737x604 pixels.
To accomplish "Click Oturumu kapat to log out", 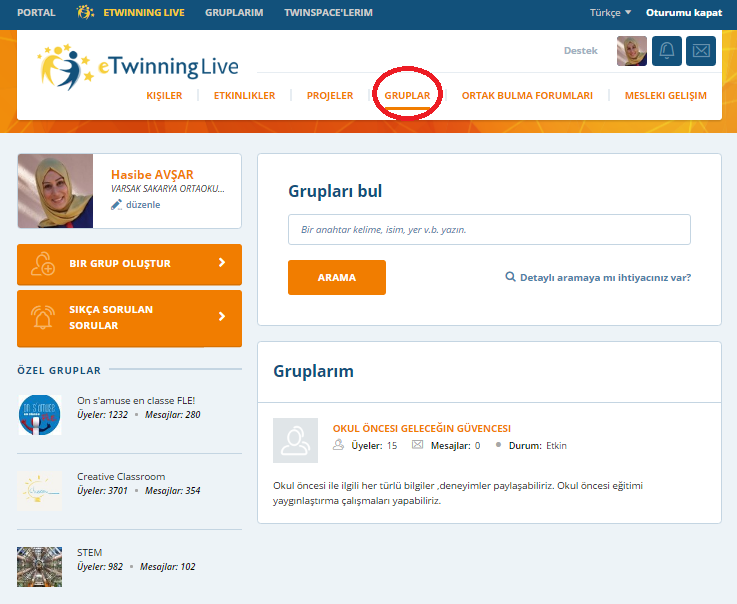I will point(684,13).
